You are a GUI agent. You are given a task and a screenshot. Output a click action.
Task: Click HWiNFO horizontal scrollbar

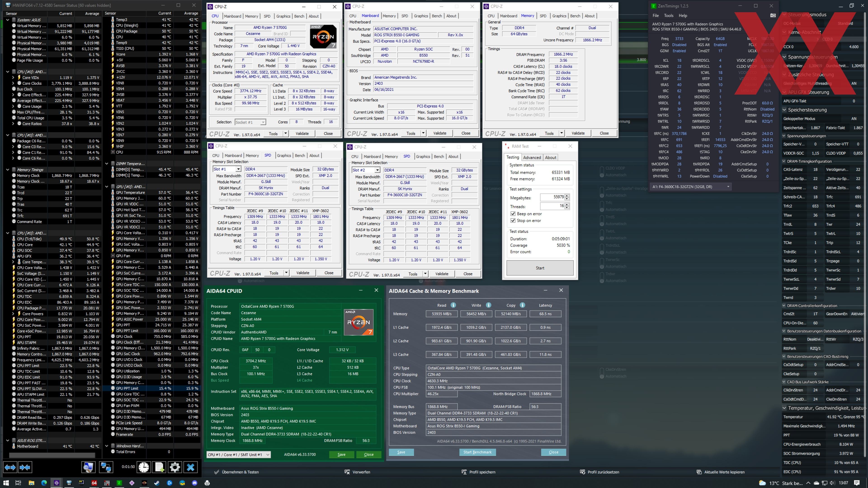point(52,455)
